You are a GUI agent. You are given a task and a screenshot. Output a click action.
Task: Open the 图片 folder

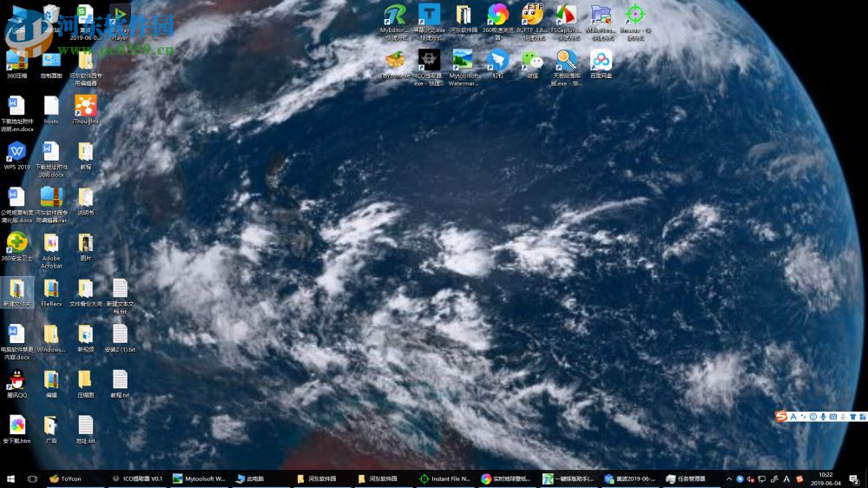(85, 247)
